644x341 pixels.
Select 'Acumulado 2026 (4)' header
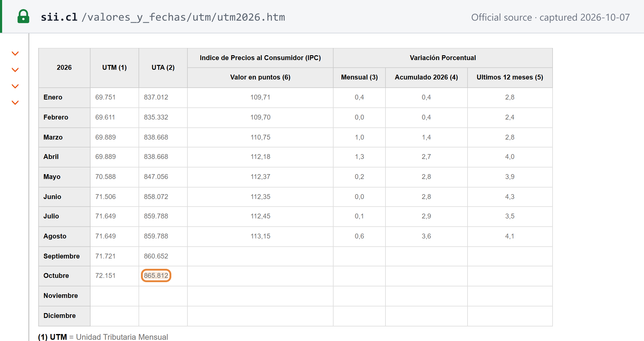426,77
